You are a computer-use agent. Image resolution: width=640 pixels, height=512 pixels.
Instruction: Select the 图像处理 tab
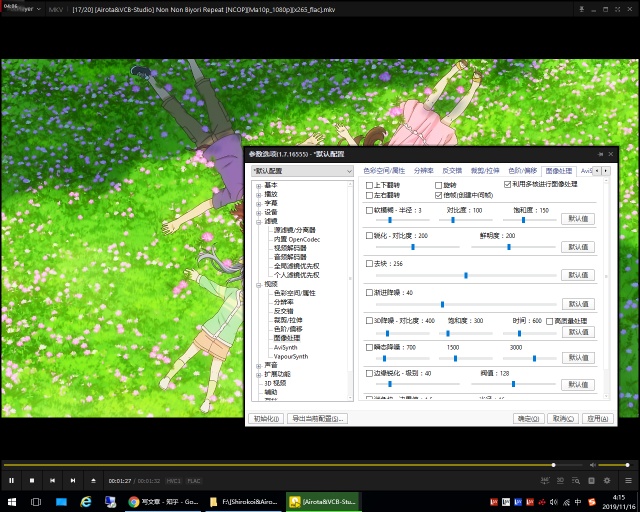click(x=559, y=171)
